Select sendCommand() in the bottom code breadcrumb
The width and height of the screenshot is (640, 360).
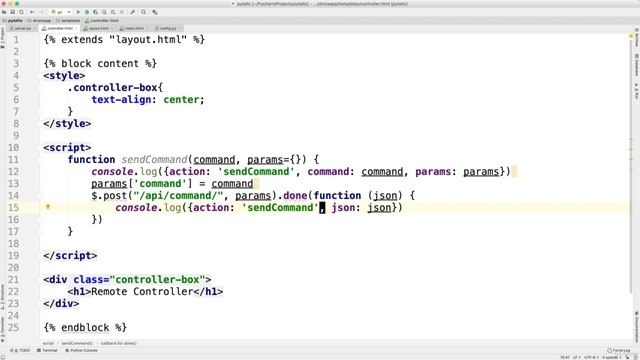click(x=77, y=343)
